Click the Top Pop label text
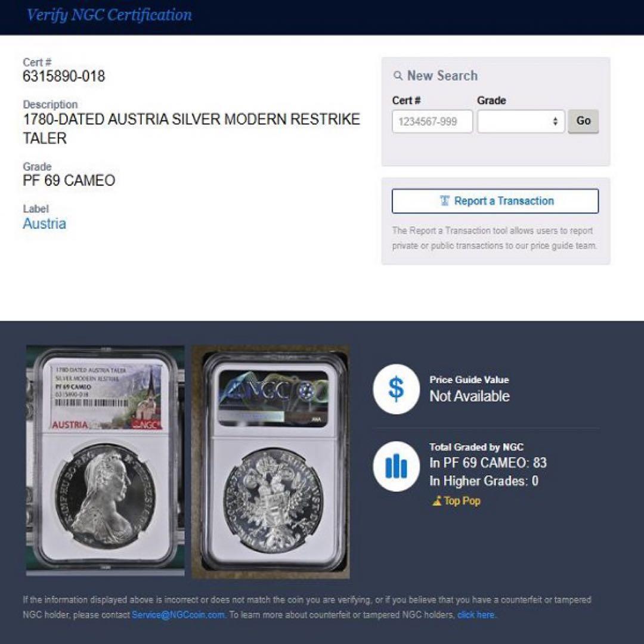Viewport: 644px width, 644px height. tap(462, 501)
